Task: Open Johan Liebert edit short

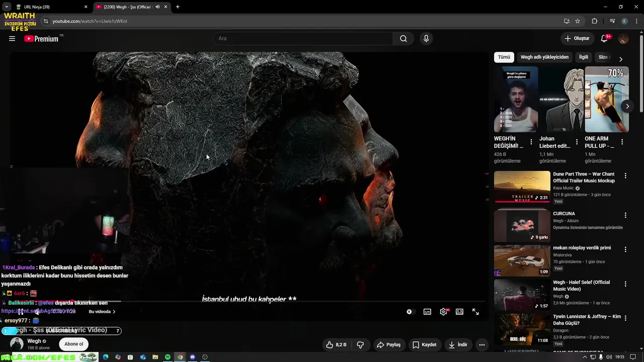Action: pyautogui.click(x=561, y=100)
